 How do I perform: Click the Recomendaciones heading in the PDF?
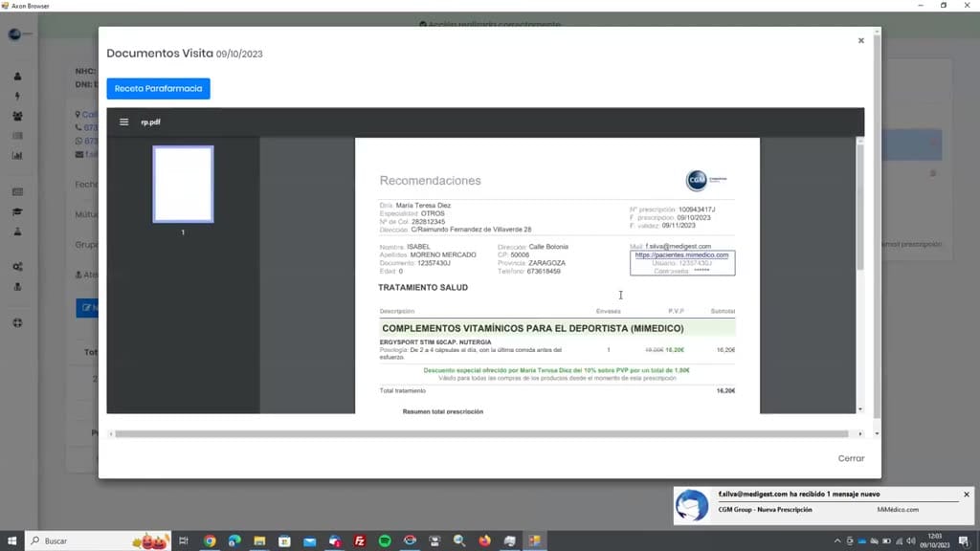tap(430, 181)
